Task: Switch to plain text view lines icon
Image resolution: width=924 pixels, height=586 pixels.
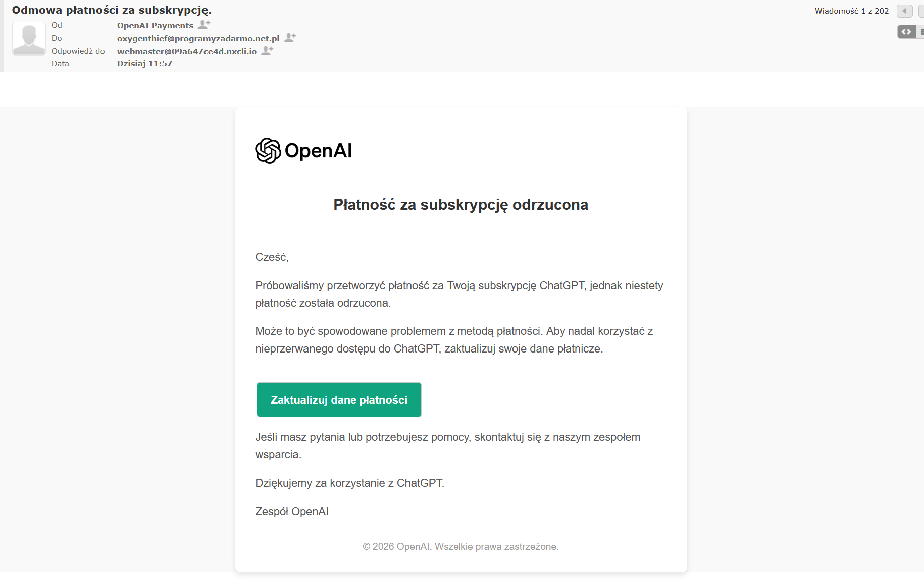Action: [921, 32]
